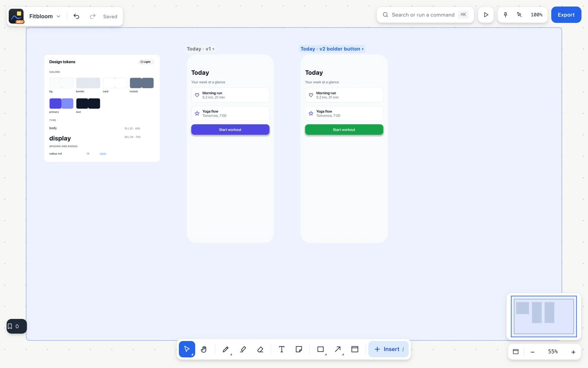This screenshot has height=368, width=588.
Task: Select the frame tool
Action: (x=355, y=349)
